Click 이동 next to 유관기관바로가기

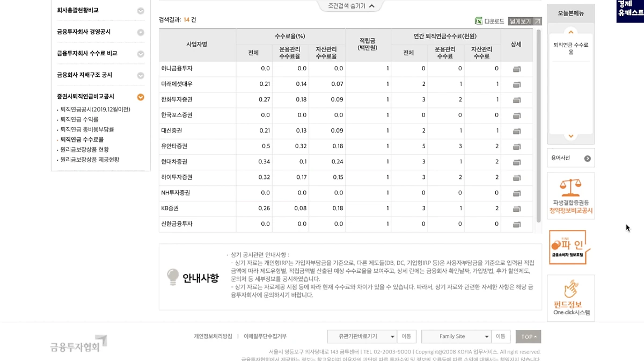(x=406, y=336)
